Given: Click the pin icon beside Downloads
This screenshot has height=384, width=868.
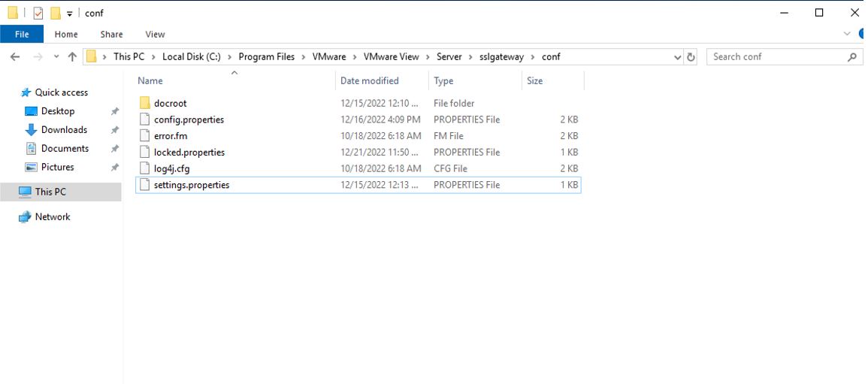Looking at the screenshot, I should tap(114, 130).
